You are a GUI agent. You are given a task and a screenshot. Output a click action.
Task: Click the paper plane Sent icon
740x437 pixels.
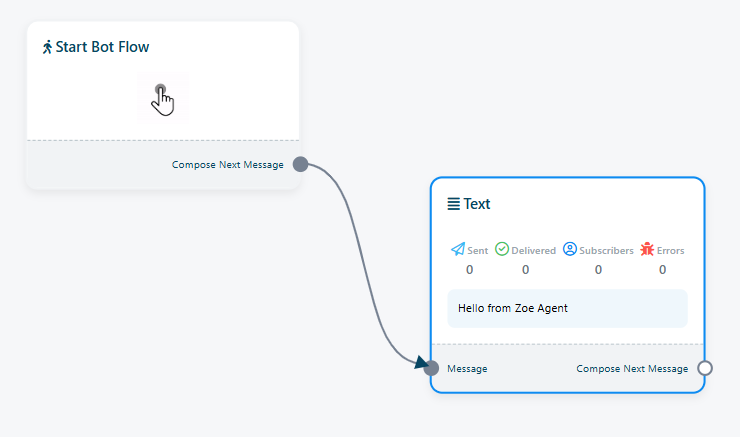[x=458, y=249]
